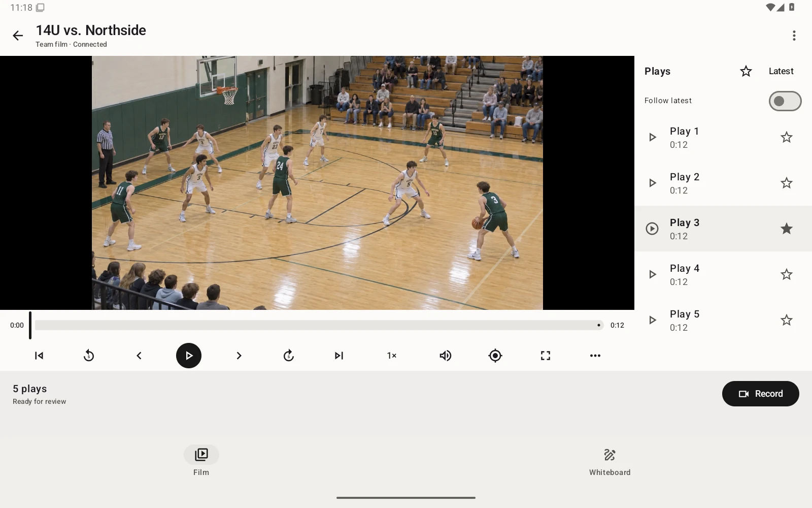Screen dimensions: 812x508
Task: Open more player options ellipsis
Action: pyautogui.click(x=595, y=356)
